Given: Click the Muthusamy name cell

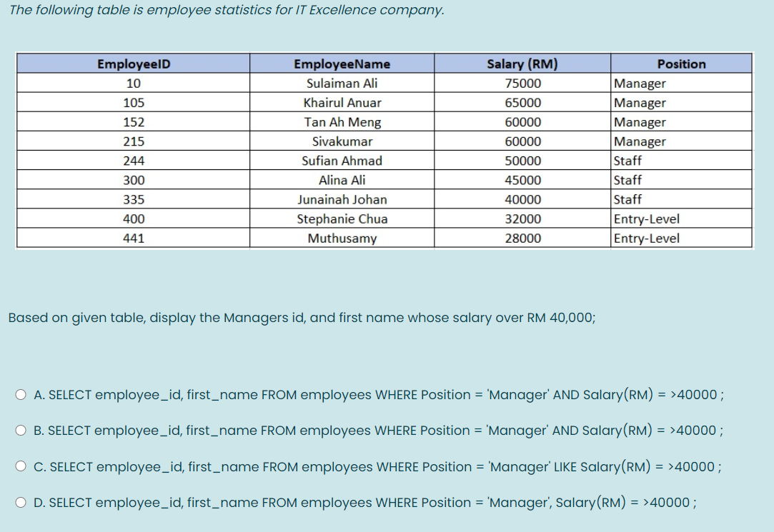Looking at the screenshot, I should click(342, 238).
